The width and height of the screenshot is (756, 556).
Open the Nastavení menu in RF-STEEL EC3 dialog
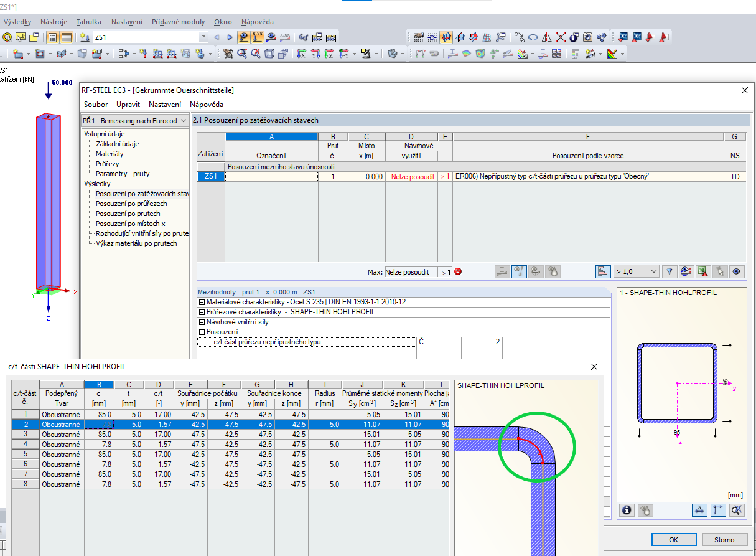pos(165,105)
